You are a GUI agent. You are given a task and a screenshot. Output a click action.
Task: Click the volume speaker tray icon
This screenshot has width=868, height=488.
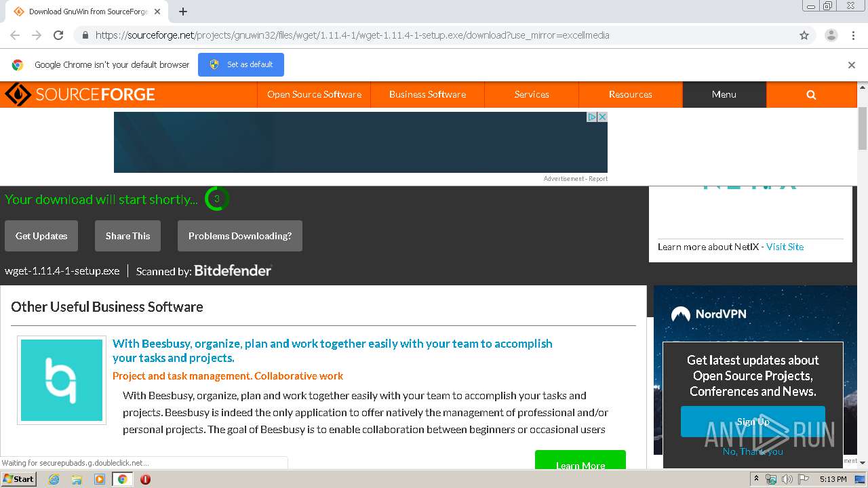787,479
